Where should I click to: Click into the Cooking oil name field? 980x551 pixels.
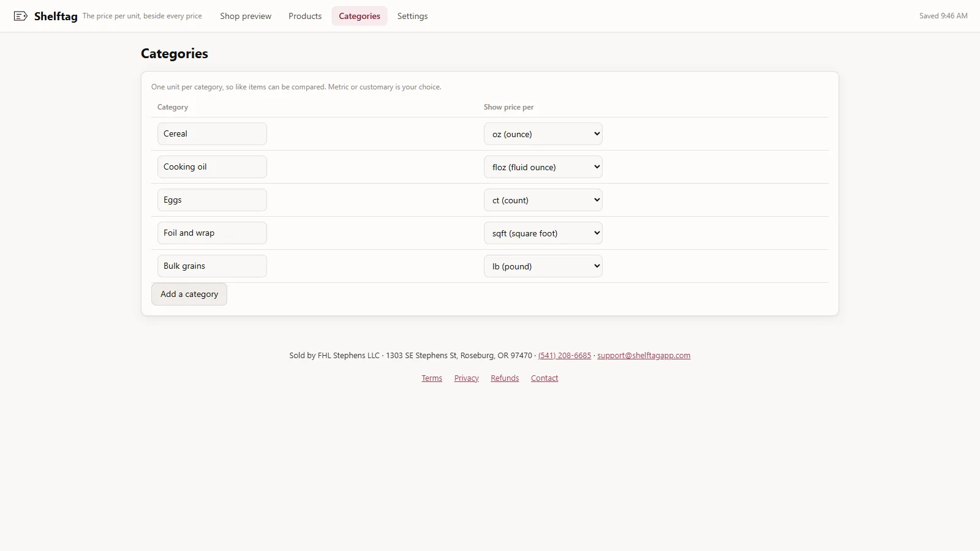212,167
